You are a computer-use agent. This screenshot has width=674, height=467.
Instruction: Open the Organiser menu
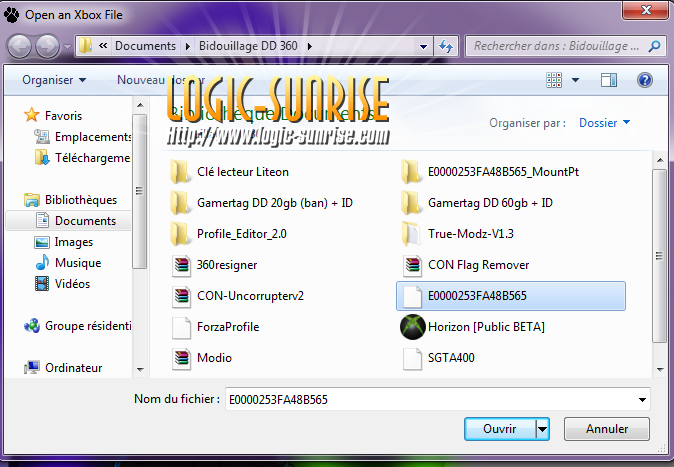(54, 80)
